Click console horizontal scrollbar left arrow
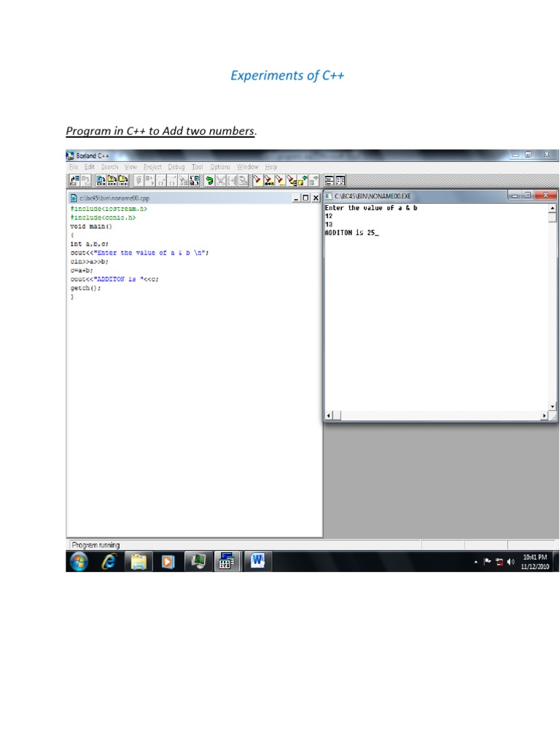This screenshot has height=747, width=560. click(328, 415)
